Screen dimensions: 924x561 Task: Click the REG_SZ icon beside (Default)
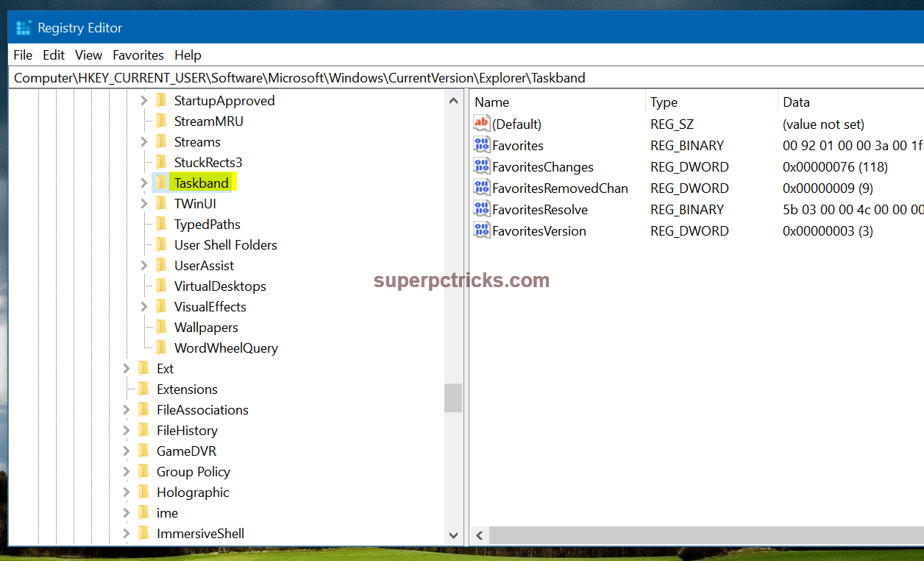coord(481,124)
